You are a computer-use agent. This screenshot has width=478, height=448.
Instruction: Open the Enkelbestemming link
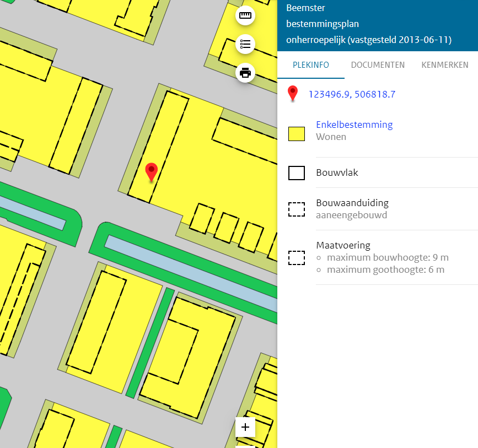pos(354,125)
